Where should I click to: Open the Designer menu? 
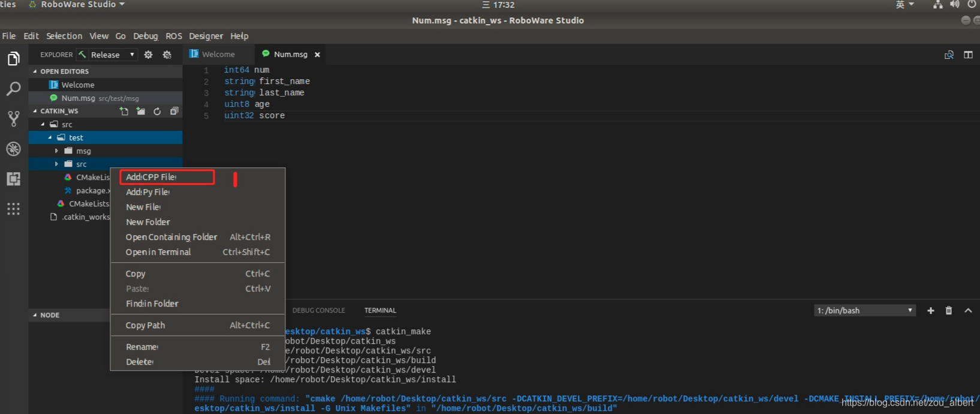(x=206, y=36)
